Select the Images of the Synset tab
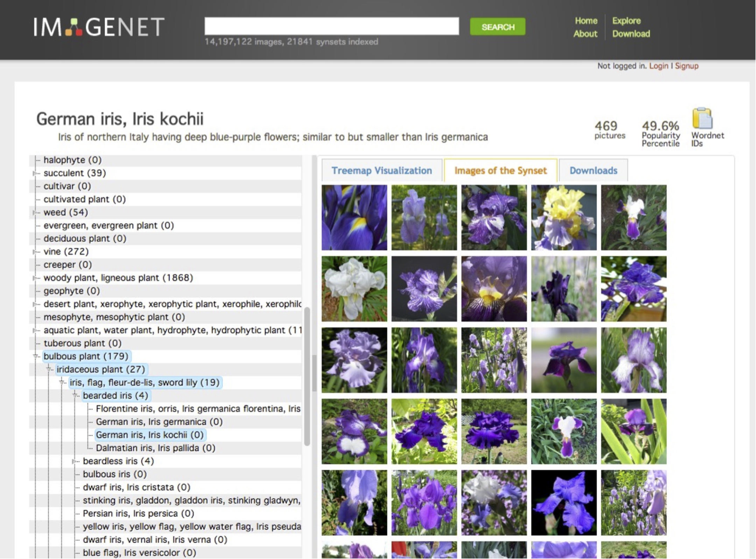This screenshot has height=559, width=756. click(x=500, y=171)
